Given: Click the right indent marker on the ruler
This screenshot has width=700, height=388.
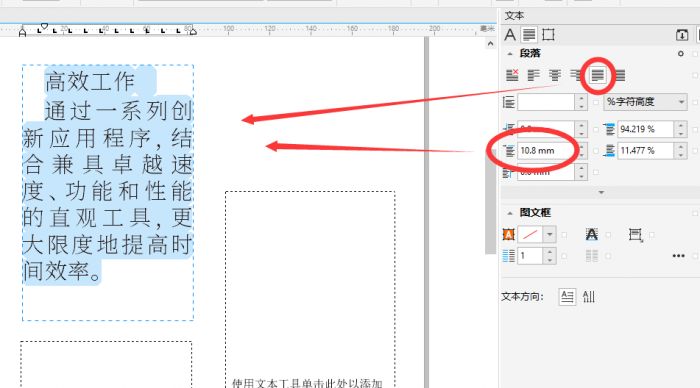Looking at the screenshot, I should tap(192, 31).
